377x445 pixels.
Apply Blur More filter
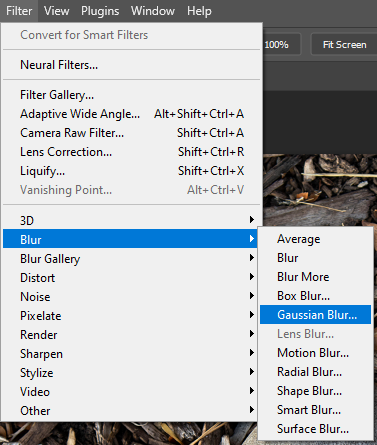pyautogui.click(x=315, y=277)
